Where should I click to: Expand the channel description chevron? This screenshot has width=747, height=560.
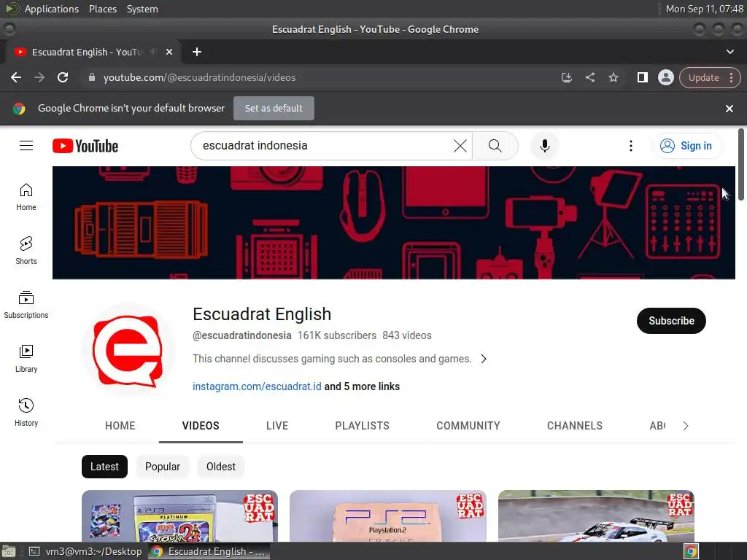click(484, 359)
